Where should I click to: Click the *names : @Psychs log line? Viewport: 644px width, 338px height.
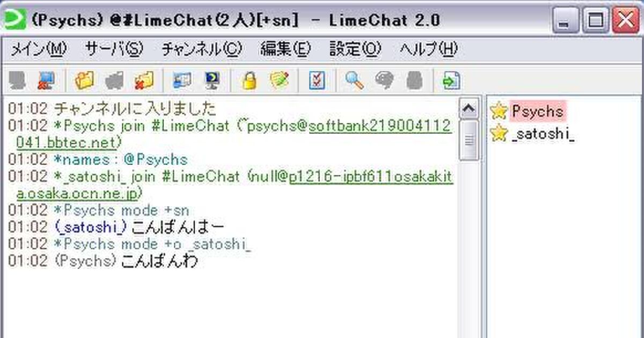coord(98,159)
